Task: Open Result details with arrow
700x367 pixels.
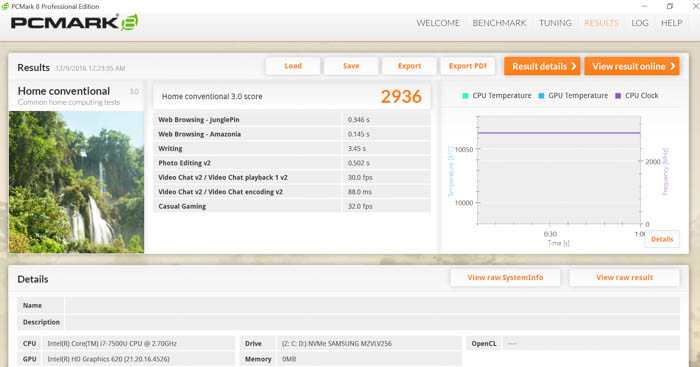Action: click(x=542, y=66)
